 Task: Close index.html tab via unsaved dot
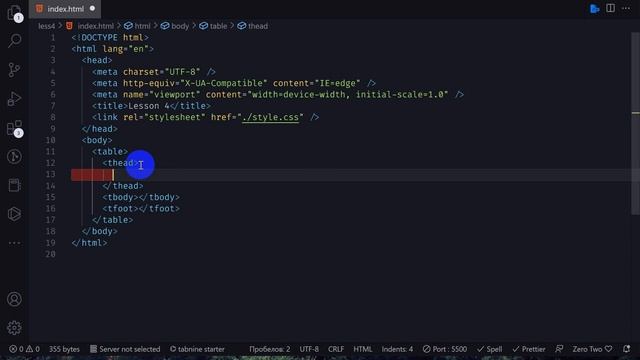click(x=92, y=9)
